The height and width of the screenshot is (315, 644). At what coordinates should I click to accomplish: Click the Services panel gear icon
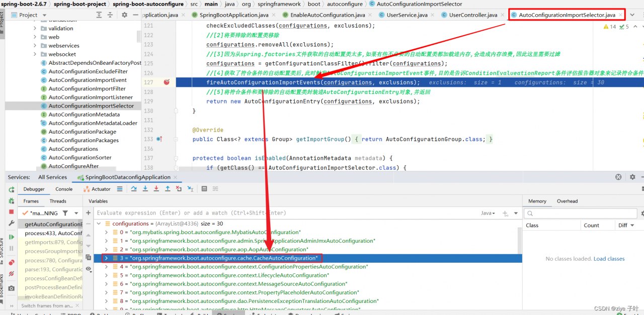click(632, 177)
